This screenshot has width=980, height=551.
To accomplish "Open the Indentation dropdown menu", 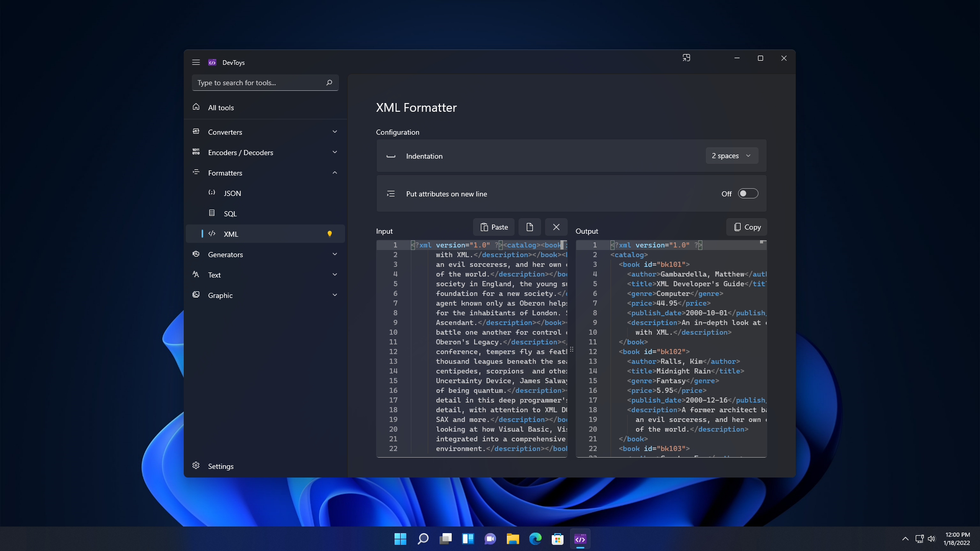I will click(x=731, y=156).
